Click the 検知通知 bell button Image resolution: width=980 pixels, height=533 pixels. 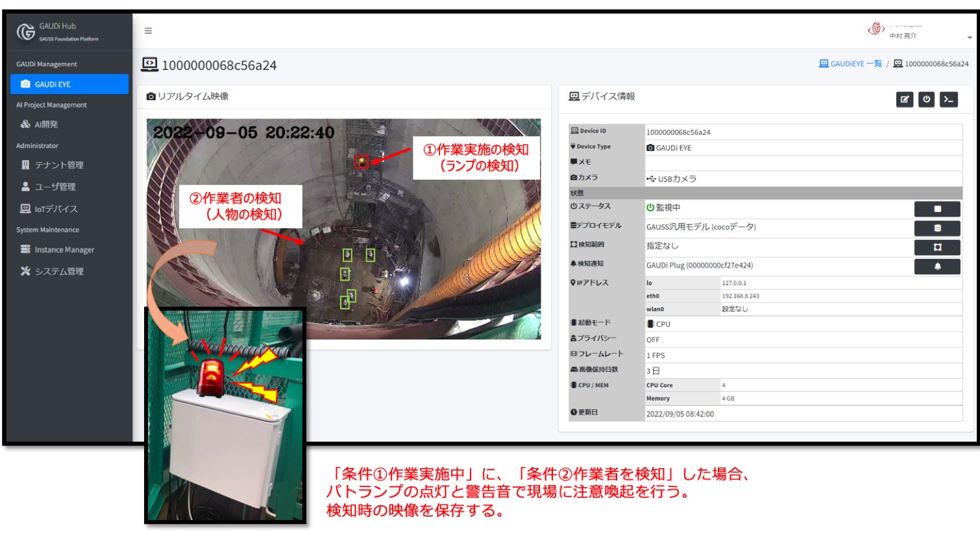937,266
